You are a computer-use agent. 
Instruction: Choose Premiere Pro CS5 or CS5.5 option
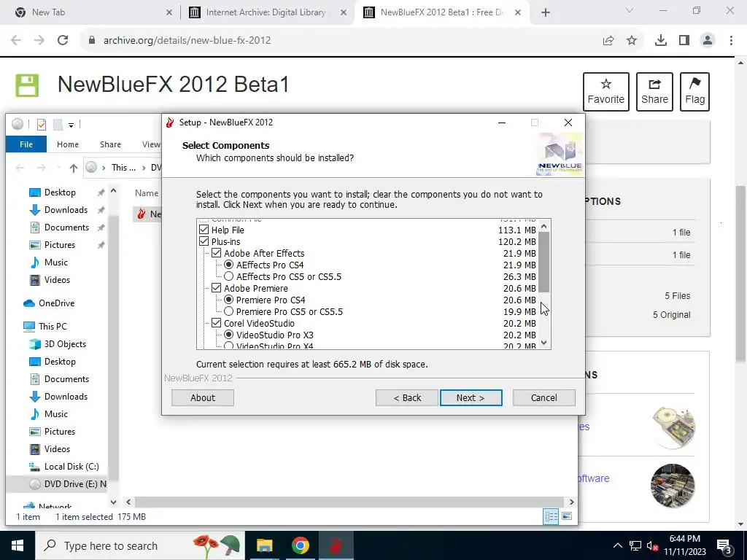228,311
